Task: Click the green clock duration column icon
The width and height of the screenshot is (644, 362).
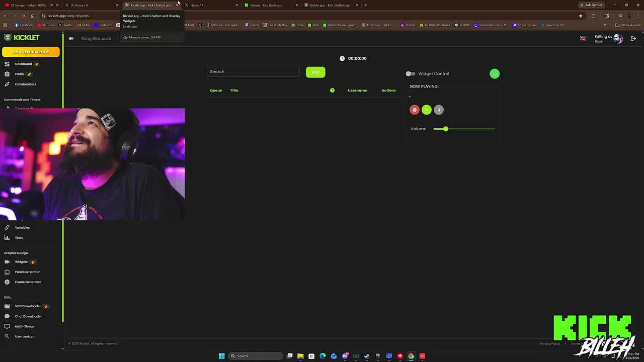Action: point(332,90)
